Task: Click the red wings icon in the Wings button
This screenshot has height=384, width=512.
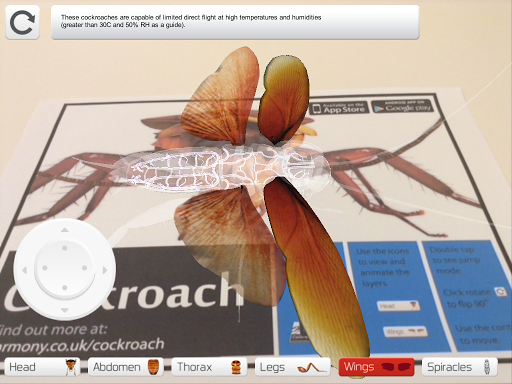Action: (396, 367)
